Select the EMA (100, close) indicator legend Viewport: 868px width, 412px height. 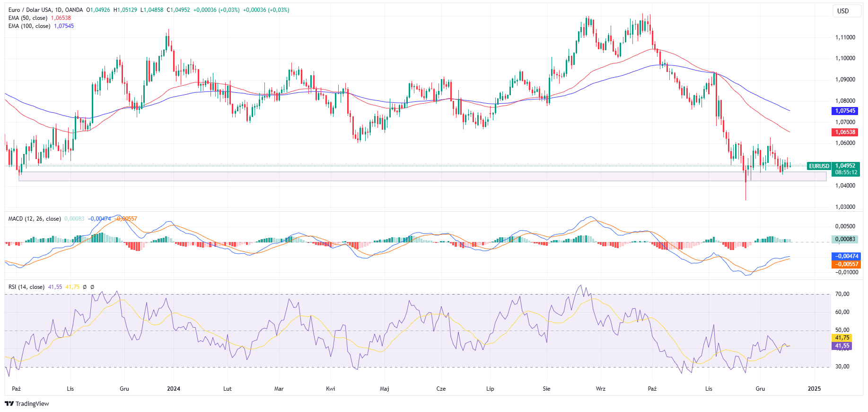click(29, 26)
